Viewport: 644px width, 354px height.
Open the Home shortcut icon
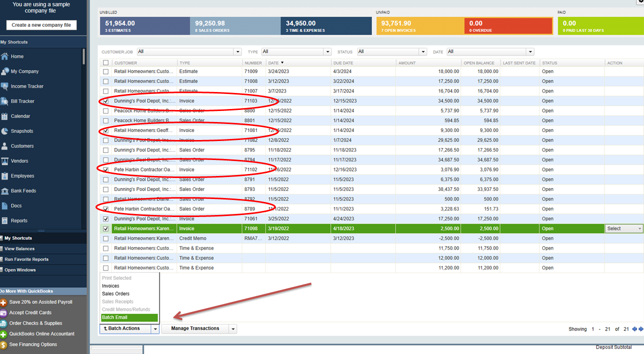click(4, 56)
